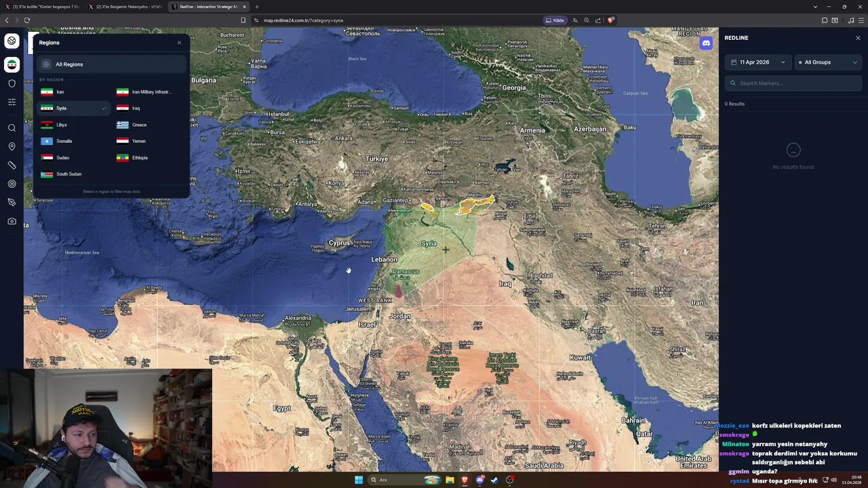Click the translate page icon
This screenshot has height=488, width=868.
(575, 20)
